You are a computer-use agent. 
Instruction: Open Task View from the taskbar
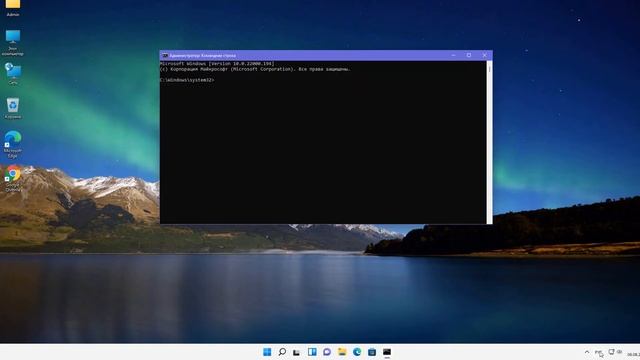[x=297, y=352]
